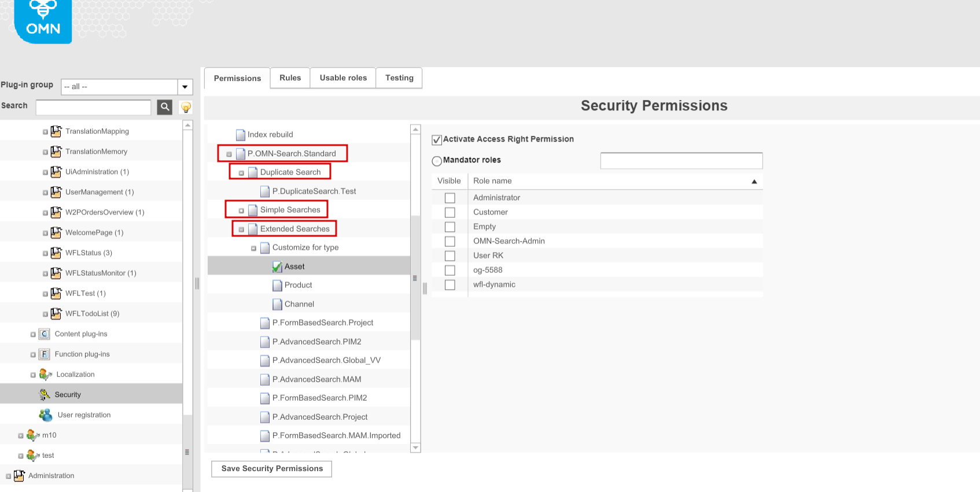The width and height of the screenshot is (980, 492).
Task: Expand the Localization node
Action: (x=33, y=375)
